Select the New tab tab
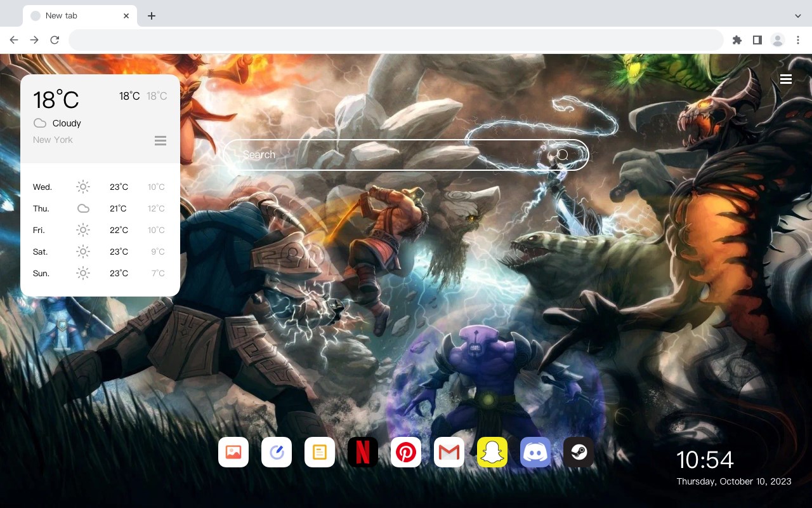The width and height of the screenshot is (812, 508). tap(80, 16)
